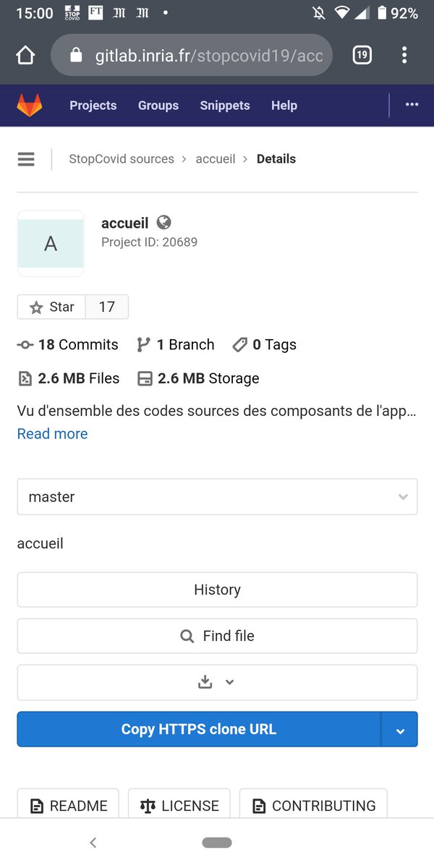This screenshot has width=434, height=868.
Task: Tap the gitlab.inria.fr address bar
Action: tap(192, 55)
